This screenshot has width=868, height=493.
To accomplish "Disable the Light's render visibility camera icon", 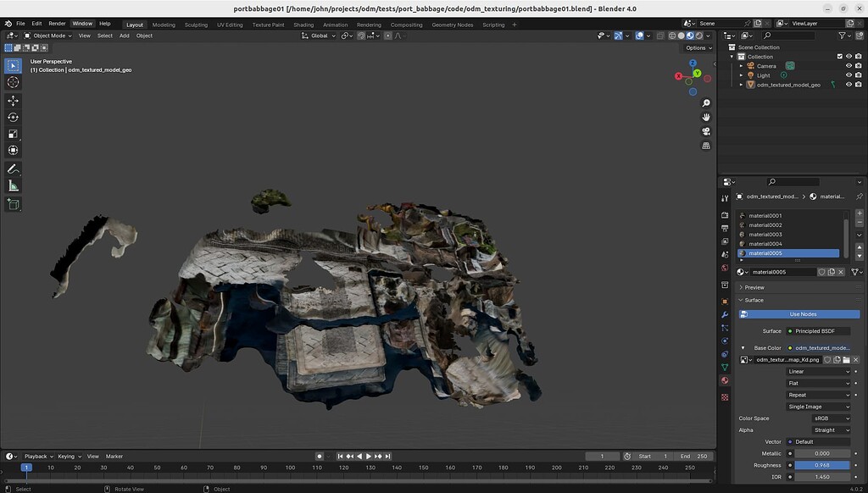I will pos(859,75).
